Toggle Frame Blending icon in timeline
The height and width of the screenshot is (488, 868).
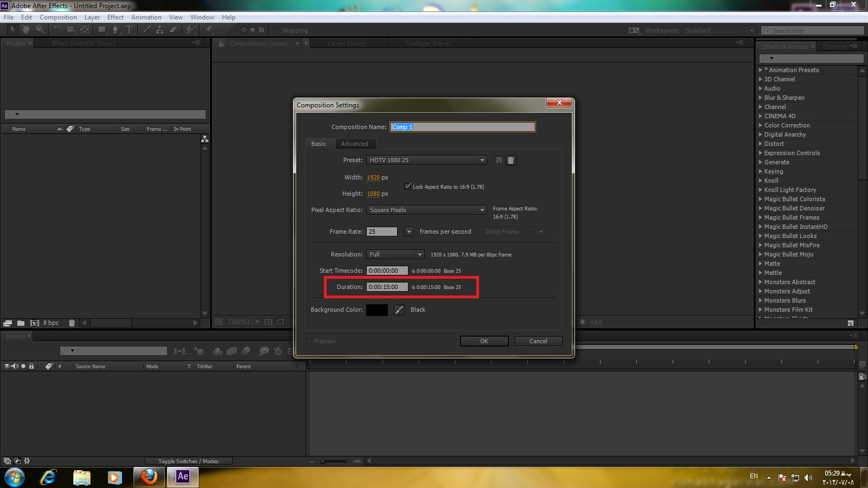point(232,351)
